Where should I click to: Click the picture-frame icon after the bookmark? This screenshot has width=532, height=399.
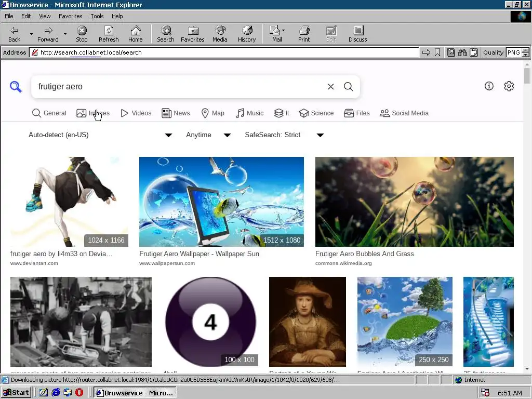pos(451,52)
